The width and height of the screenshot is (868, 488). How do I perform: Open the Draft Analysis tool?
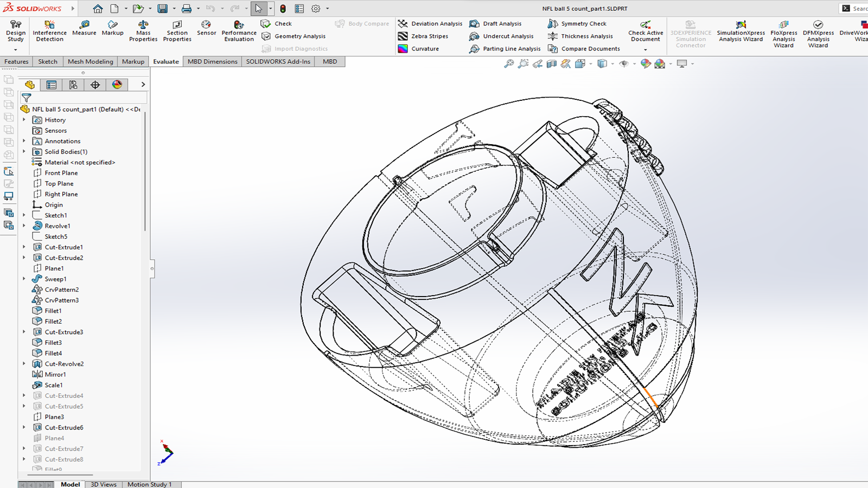495,24
